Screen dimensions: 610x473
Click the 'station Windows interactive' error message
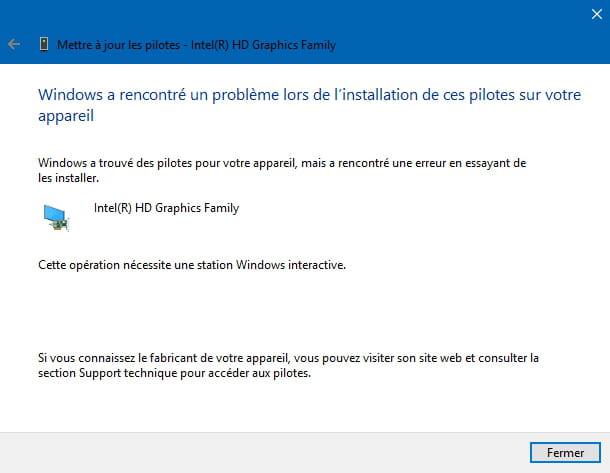192,265
